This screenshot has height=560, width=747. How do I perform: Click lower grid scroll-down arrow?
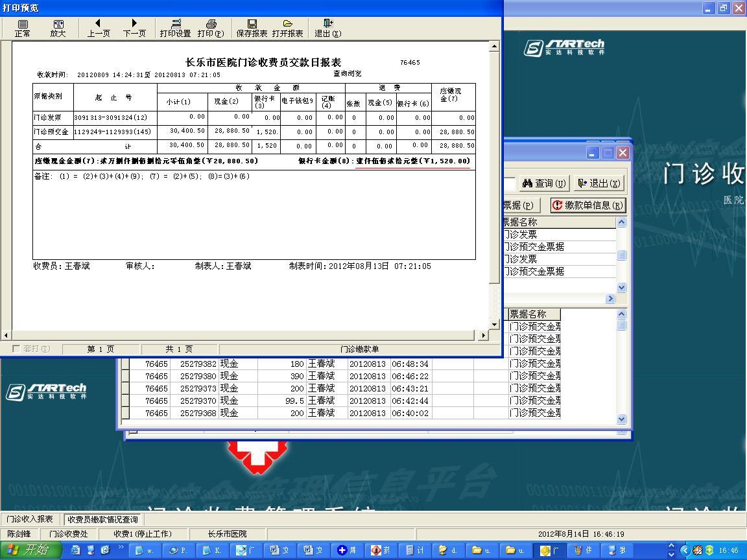pyautogui.click(x=621, y=419)
